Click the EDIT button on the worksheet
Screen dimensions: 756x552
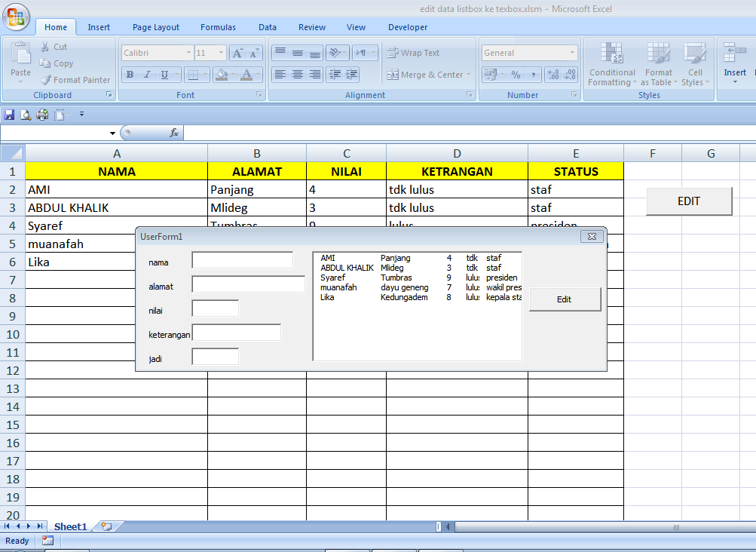(x=688, y=201)
